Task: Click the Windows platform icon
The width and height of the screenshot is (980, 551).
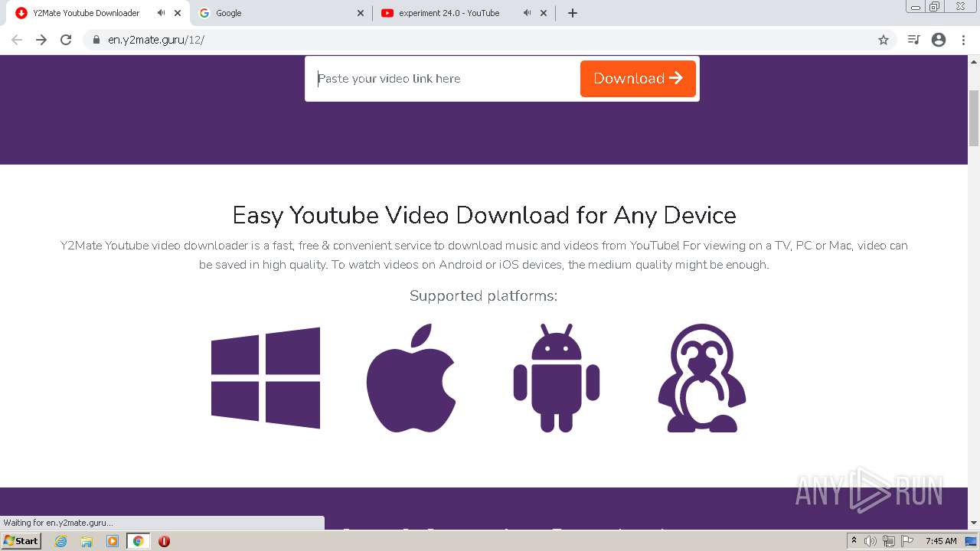Action: pos(266,378)
